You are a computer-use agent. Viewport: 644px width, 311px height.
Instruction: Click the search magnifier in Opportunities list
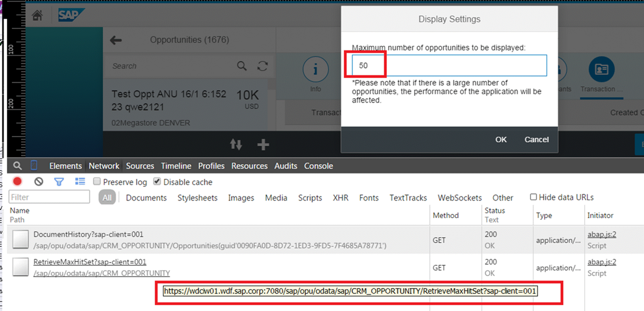coord(242,66)
